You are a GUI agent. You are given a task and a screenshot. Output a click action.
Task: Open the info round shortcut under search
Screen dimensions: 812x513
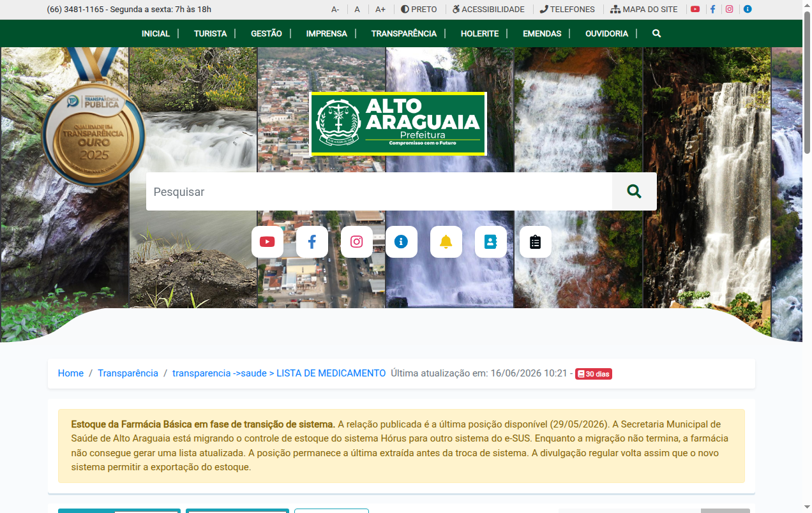(x=402, y=242)
